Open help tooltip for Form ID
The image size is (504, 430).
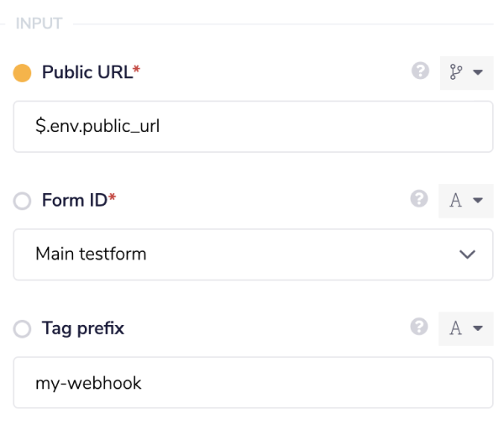click(420, 200)
